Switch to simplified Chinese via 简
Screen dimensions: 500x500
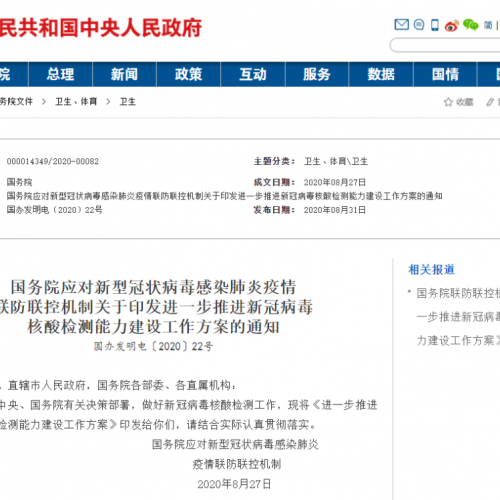click(488, 25)
